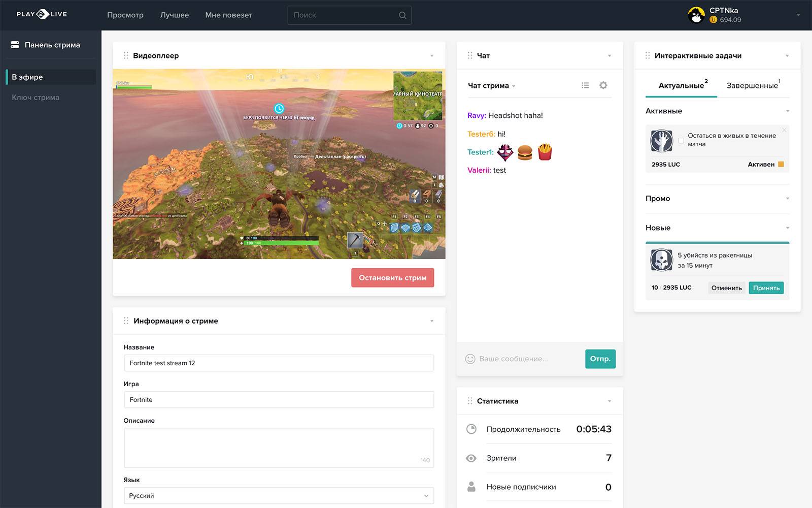This screenshot has height=508, width=812.
Task: Click the viewers eye icon
Action: tap(471, 458)
